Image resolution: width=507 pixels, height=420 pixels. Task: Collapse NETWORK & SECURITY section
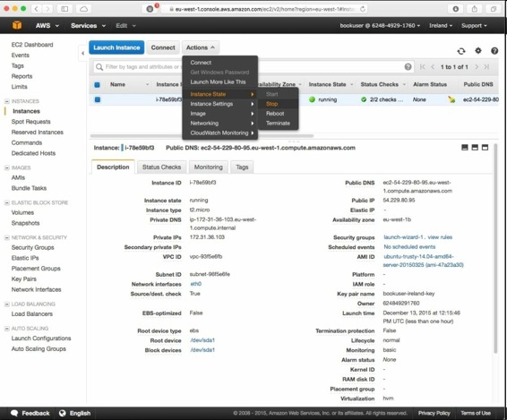point(6,237)
